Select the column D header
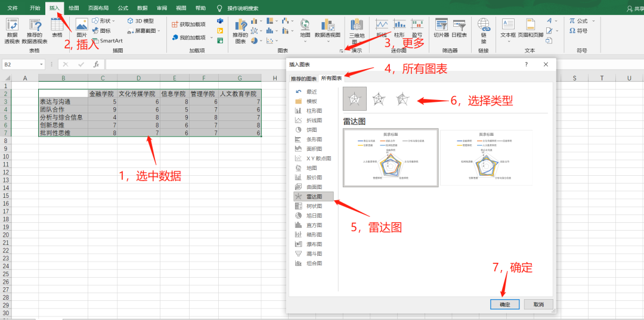The image size is (644, 320). click(139, 78)
